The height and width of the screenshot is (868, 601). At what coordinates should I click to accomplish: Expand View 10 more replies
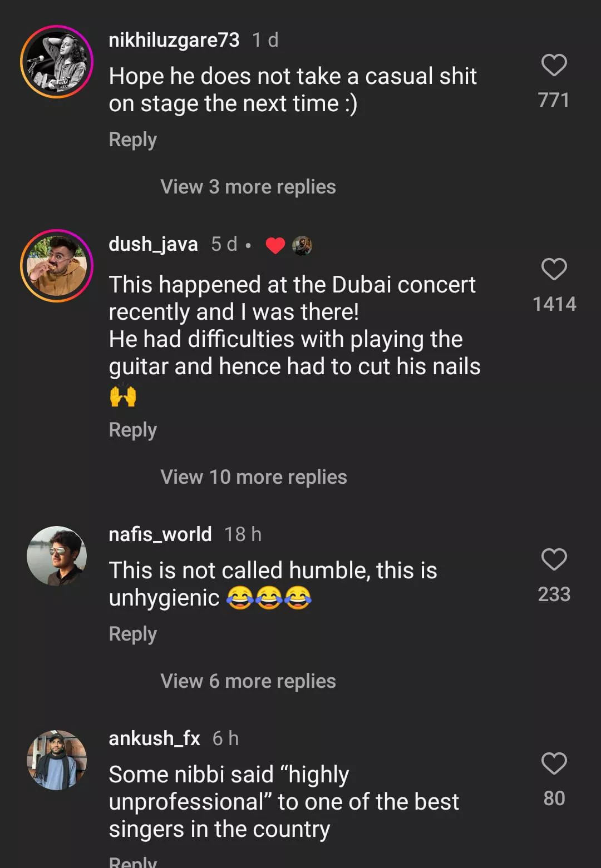[x=253, y=477]
